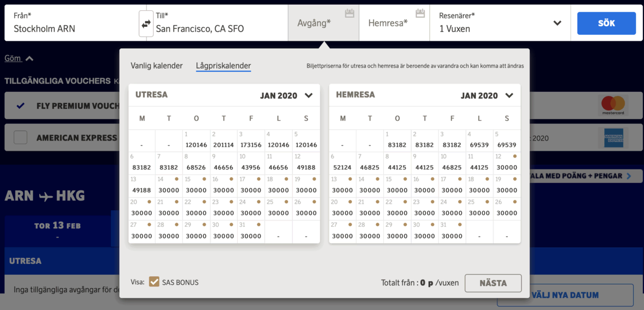Switch to Vanlig kalender tab
Image resolution: width=644 pixels, height=310 pixels.
(157, 66)
